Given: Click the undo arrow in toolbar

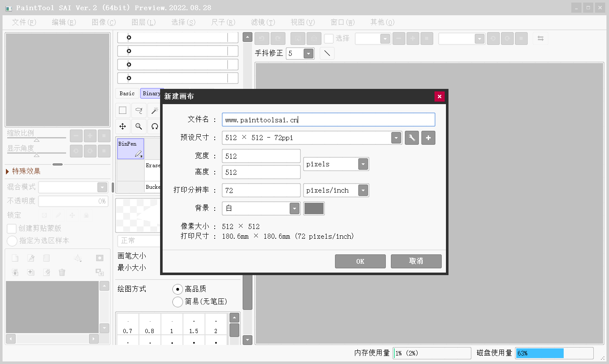Looking at the screenshot, I should coord(262,39).
